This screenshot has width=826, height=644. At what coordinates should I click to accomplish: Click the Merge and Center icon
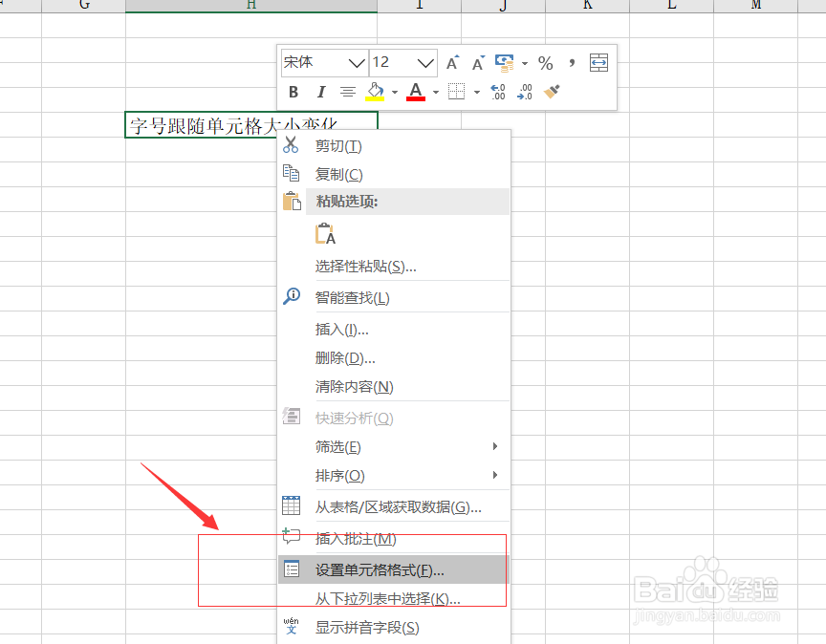click(598, 62)
